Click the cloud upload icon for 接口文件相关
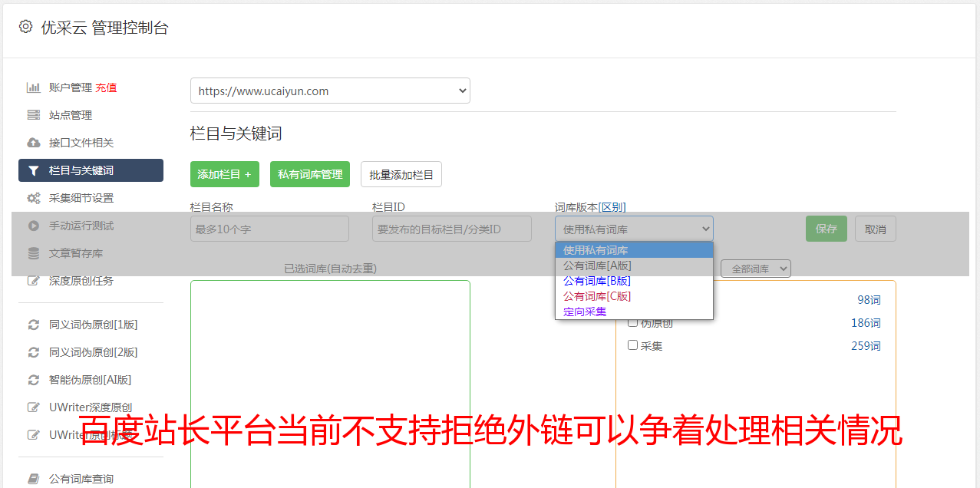Viewport: 980px width, 488px height. pos(33,143)
